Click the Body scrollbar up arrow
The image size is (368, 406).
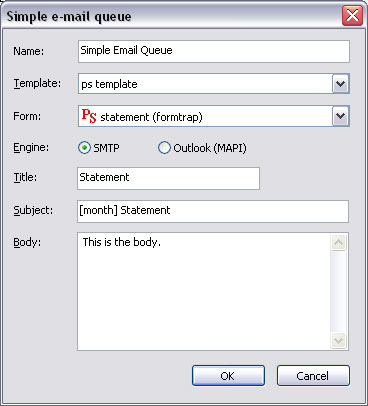click(x=339, y=242)
